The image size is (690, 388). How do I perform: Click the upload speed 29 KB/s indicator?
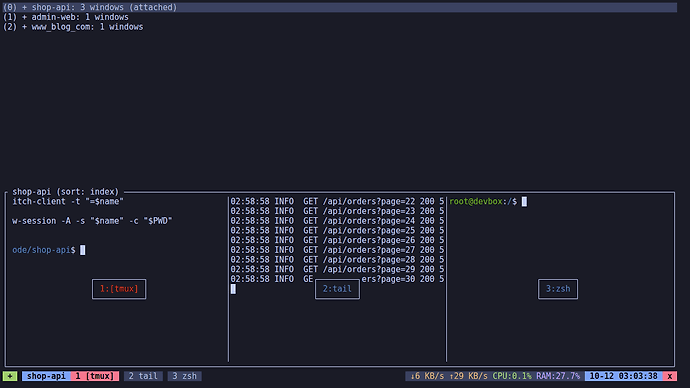[468, 376]
